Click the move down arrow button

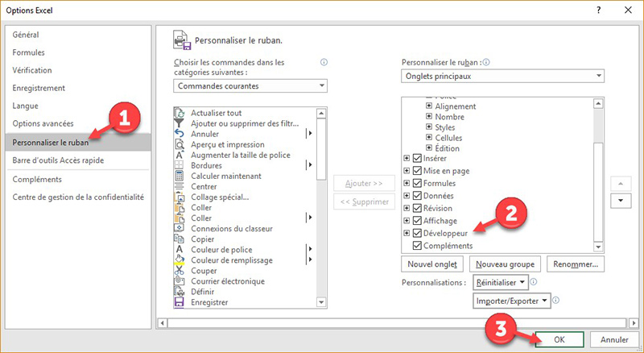tap(621, 201)
